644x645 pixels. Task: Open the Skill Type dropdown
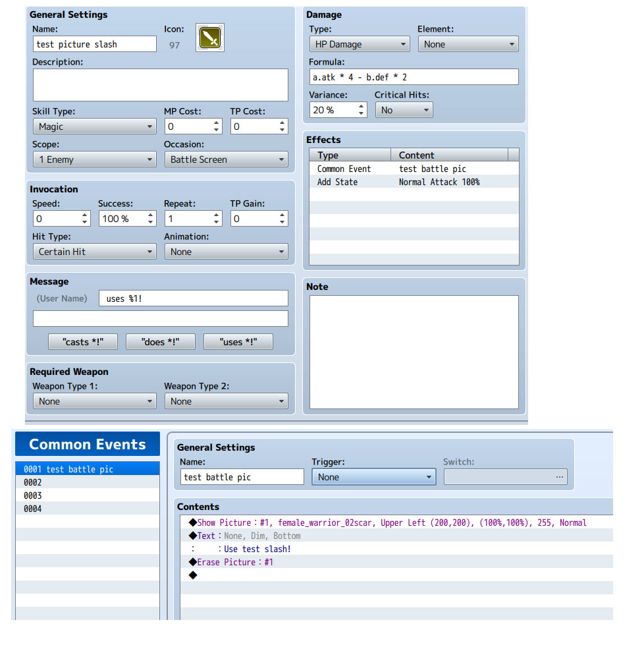[95, 126]
